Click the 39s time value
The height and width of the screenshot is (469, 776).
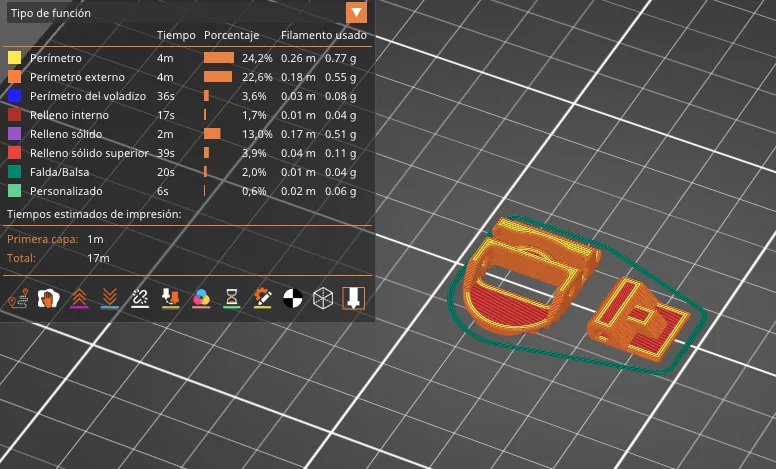click(x=166, y=153)
